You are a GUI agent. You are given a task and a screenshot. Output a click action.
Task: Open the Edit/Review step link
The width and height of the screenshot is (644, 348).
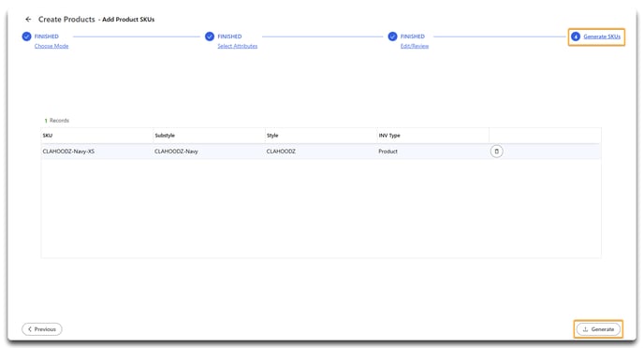point(415,46)
